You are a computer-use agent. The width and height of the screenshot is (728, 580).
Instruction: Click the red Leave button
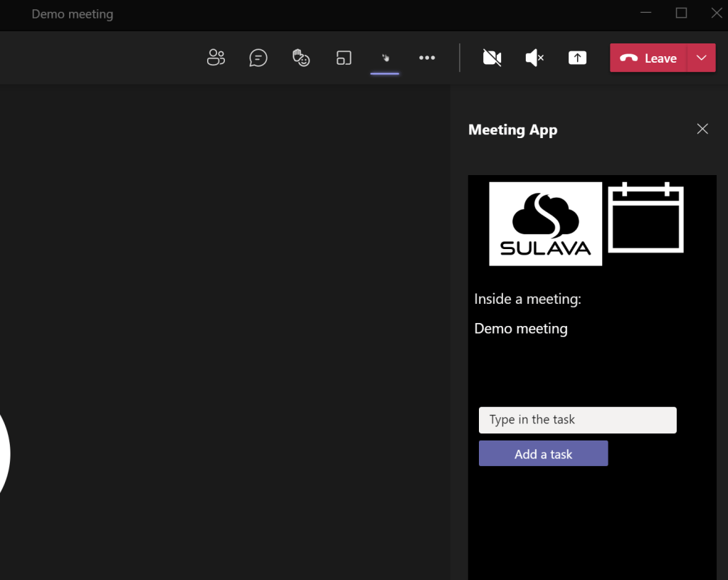point(648,58)
